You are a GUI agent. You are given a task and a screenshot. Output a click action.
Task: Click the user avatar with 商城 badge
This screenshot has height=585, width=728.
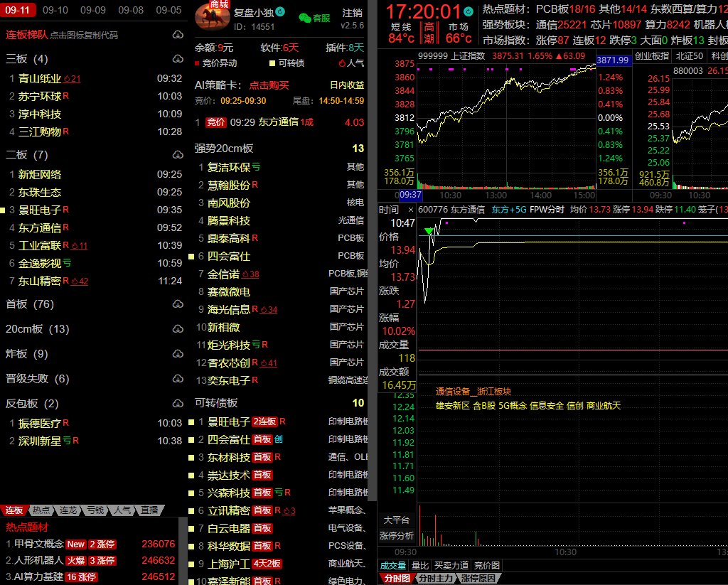pyautogui.click(x=212, y=16)
